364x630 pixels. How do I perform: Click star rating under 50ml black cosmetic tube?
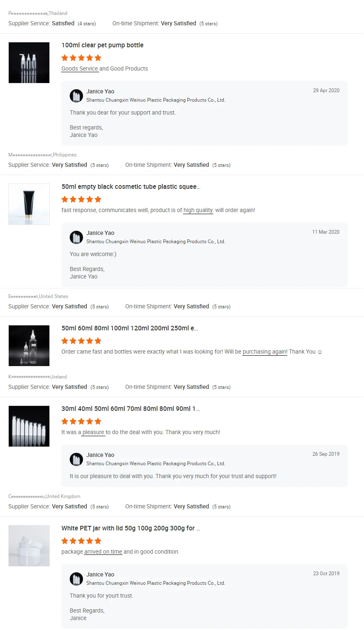(x=81, y=200)
